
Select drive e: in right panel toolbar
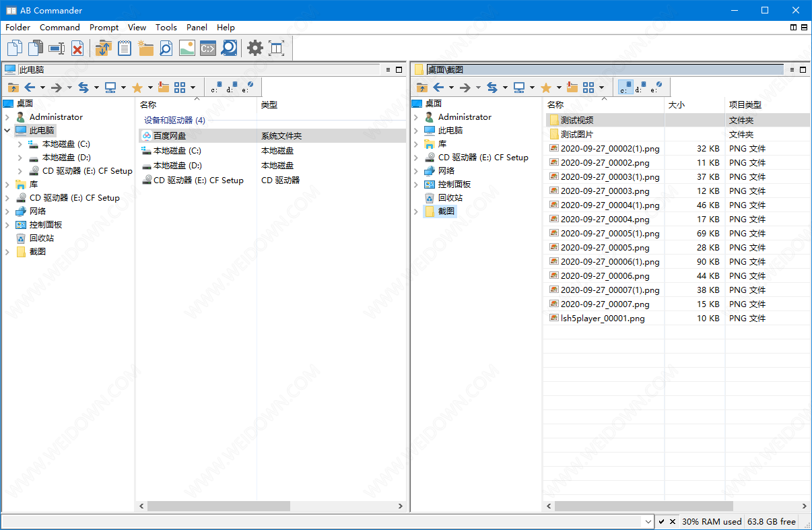point(657,88)
